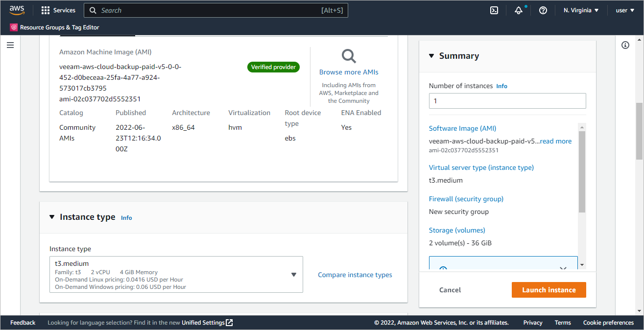Click the Browse more AMIs link
The height and width of the screenshot is (330, 644).
pos(349,72)
